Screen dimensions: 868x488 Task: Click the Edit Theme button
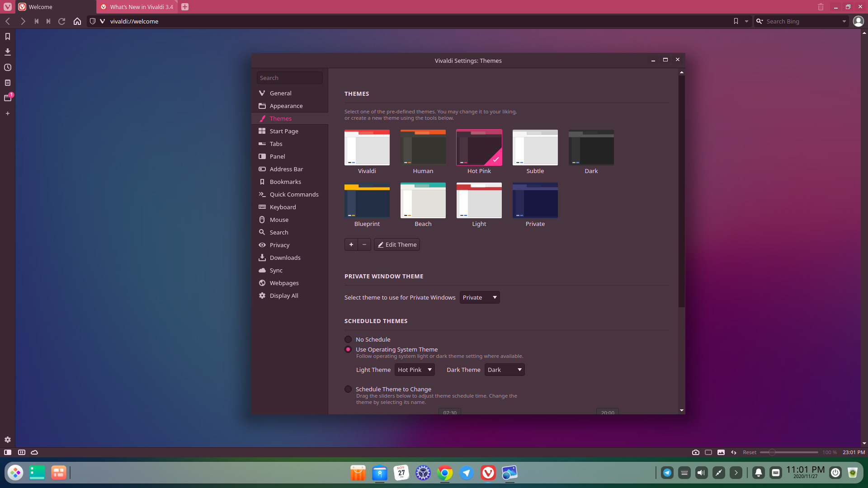(x=396, y=244)
